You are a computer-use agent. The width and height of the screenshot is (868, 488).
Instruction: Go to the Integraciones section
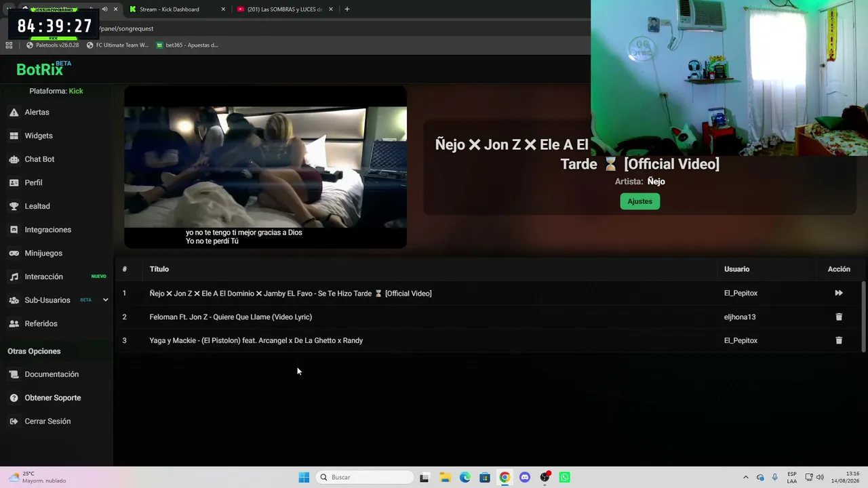[x=48, y=230]
